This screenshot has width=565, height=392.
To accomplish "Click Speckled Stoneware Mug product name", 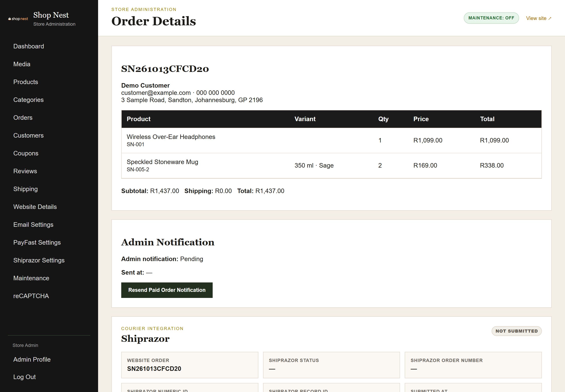I will (x=162, y=162).
